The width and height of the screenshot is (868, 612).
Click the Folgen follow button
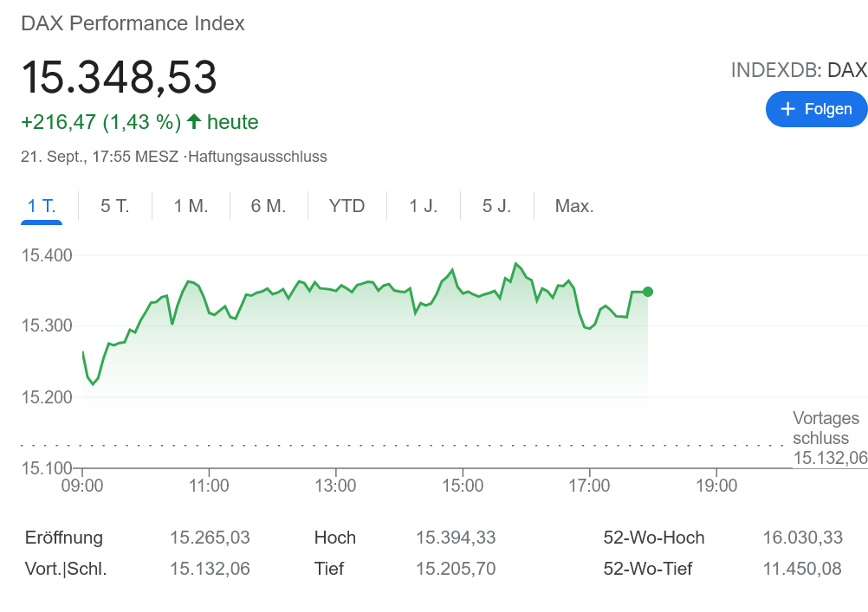tap(816, 109)
